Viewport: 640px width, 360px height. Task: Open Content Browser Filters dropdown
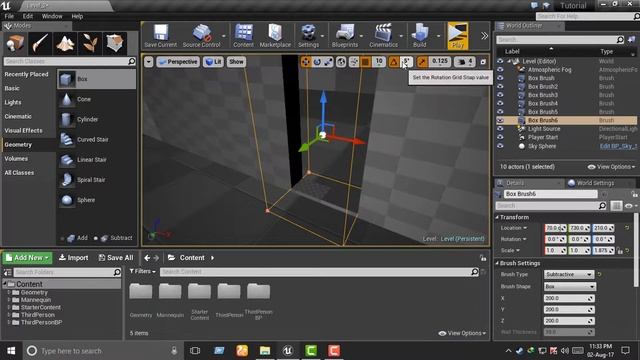click(x=142, y=271)
